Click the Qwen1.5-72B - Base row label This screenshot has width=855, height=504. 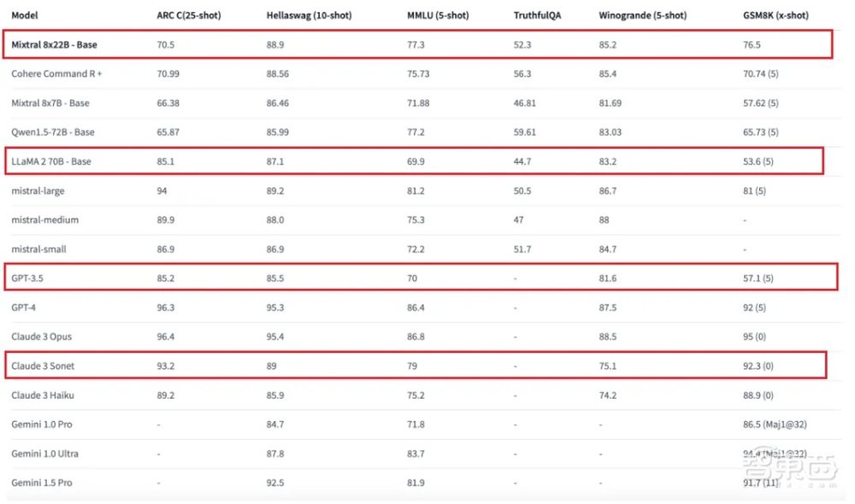tap(53, 132)
